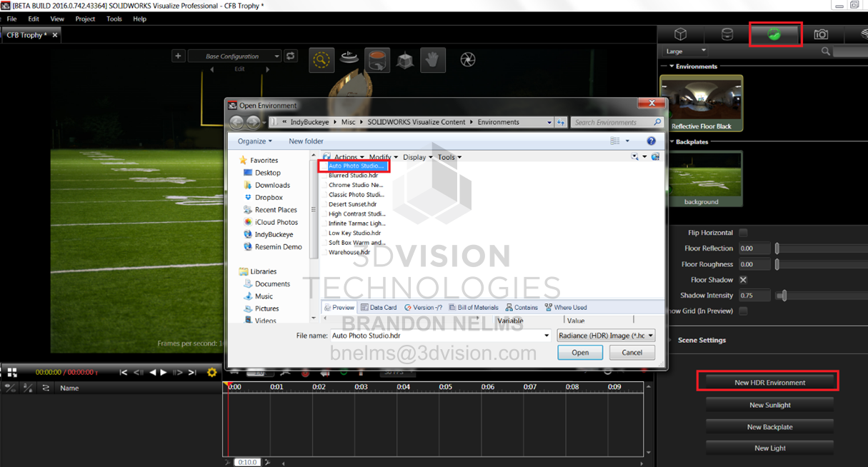Click the add configuration plus button

179,56
